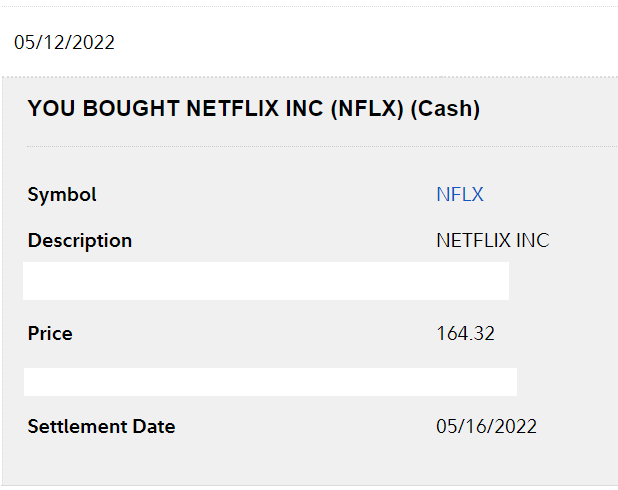Click the NFLX symbol link
This screenshot has height=490, width=618.
point(459,195)
